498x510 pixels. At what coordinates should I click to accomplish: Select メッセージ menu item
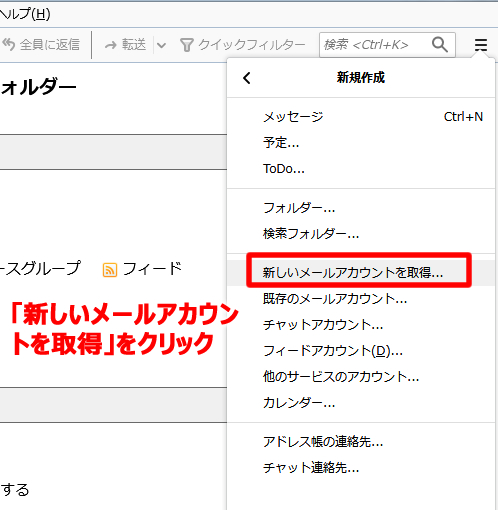click(361, 117)
